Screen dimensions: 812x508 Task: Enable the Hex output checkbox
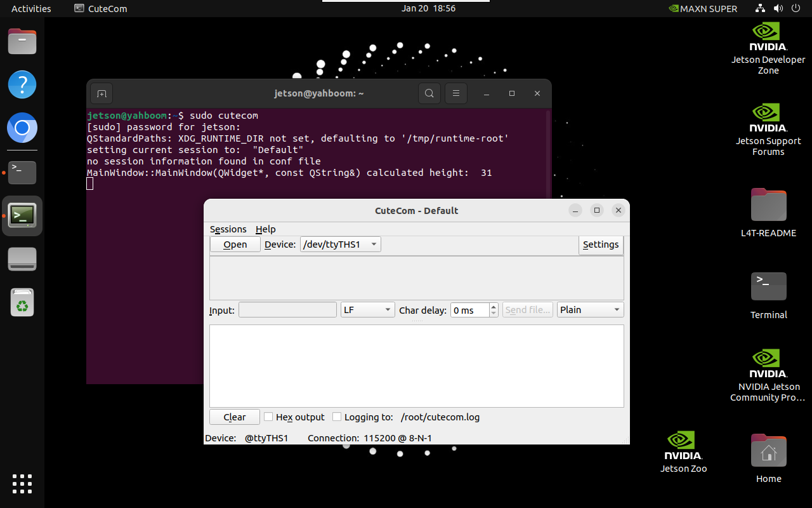pyautogui.click(x=268, y=417)
